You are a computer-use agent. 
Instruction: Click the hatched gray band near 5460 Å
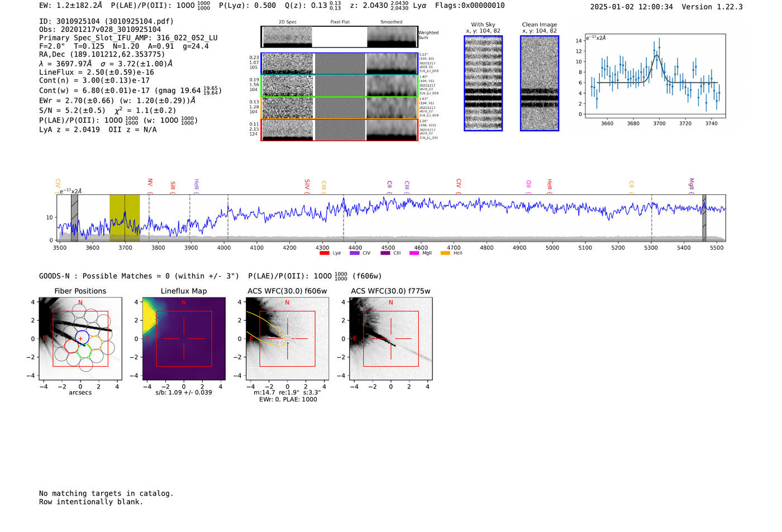[x=704, y=218]
